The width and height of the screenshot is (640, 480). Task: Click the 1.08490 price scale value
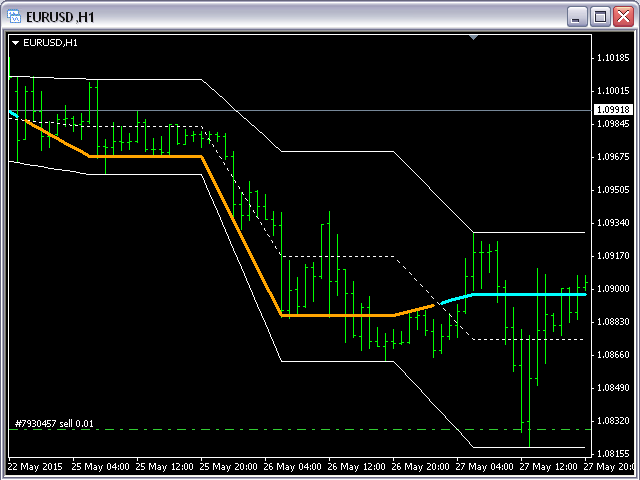tap(613, 388)
